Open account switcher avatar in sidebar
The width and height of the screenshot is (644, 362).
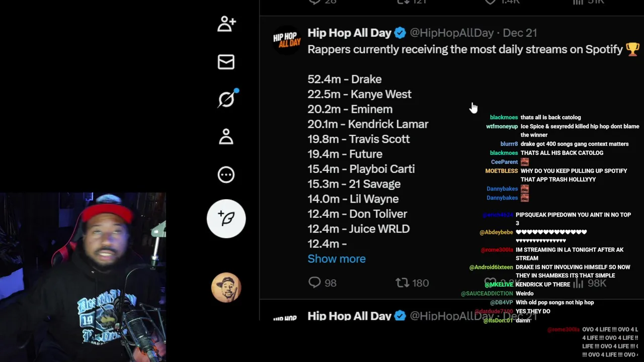pos(226,288)
